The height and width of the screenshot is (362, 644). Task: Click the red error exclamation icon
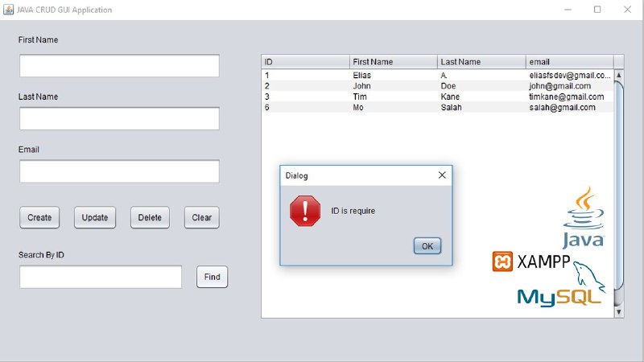click(305, 211)
